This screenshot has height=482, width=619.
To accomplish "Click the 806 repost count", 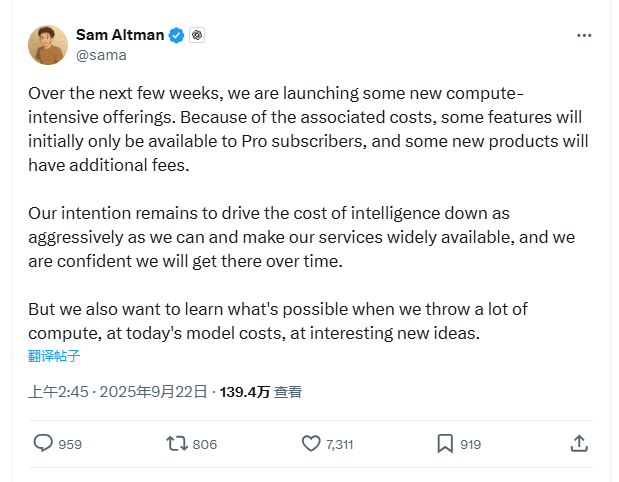I will coord(204,445).
